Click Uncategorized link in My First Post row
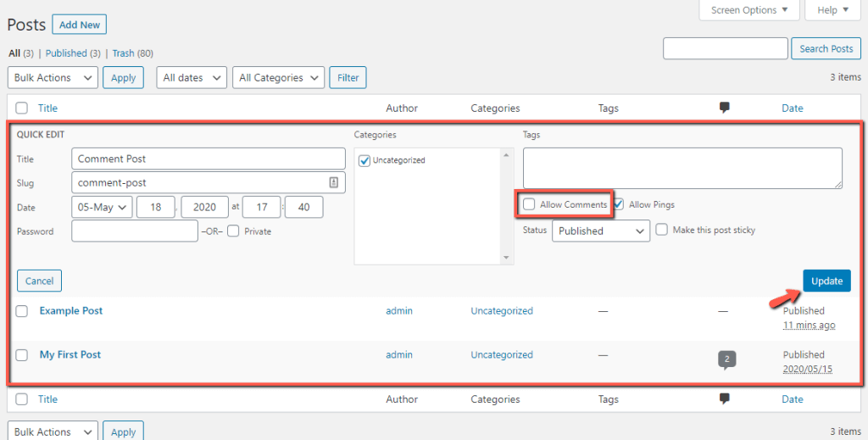The height and width of the screenshot is (440, 868). [502, 354]
